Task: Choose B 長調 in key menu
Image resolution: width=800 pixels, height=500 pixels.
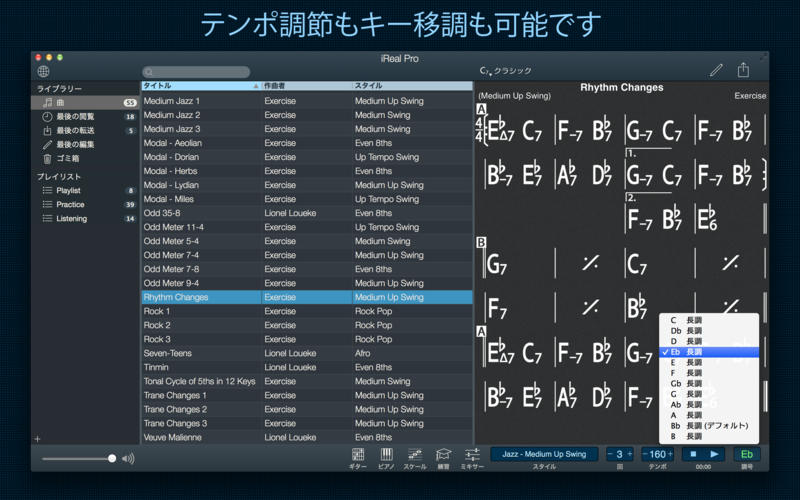Action: click(709, 436)
